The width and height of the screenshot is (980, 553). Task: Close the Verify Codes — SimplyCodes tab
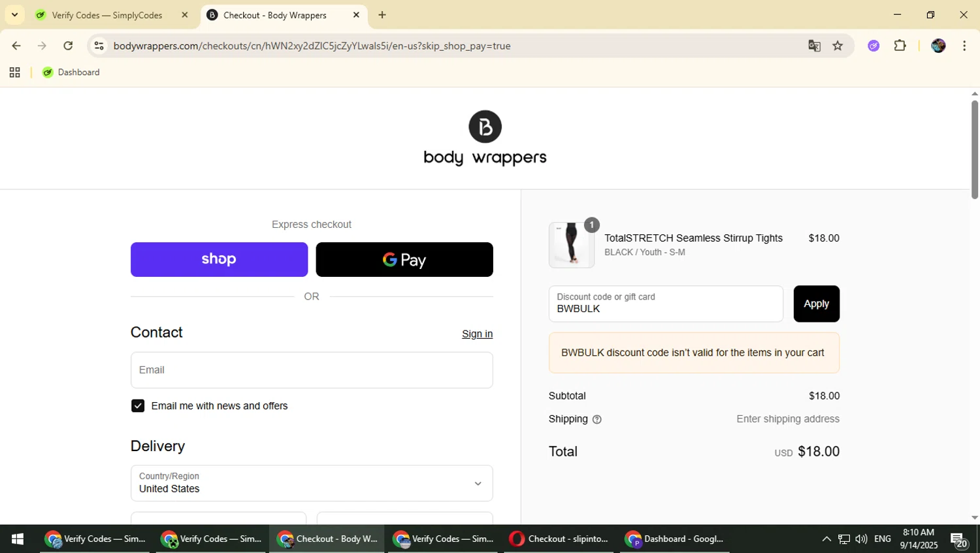pyautogui.click(x=185, y=15)
